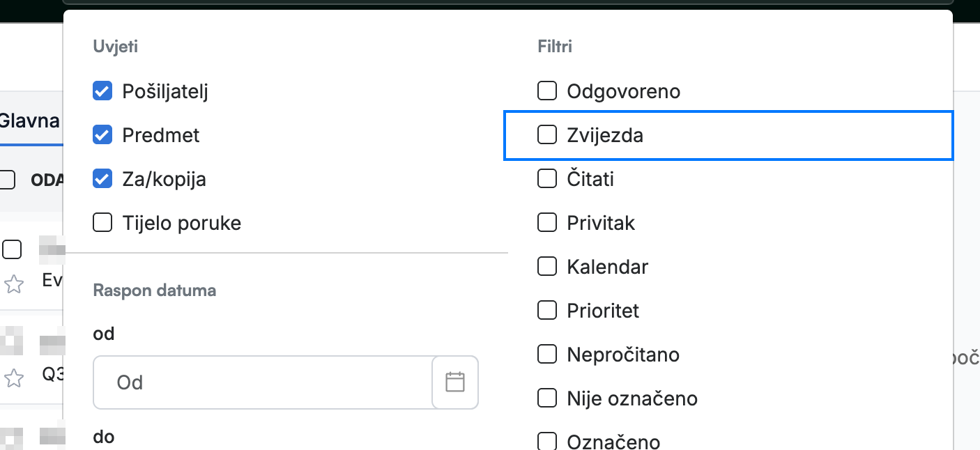Image resolution: width=980 pixels, height=450 pixels.
Task: Check the Nije označeno filter
Action: (x=547, y=398)
